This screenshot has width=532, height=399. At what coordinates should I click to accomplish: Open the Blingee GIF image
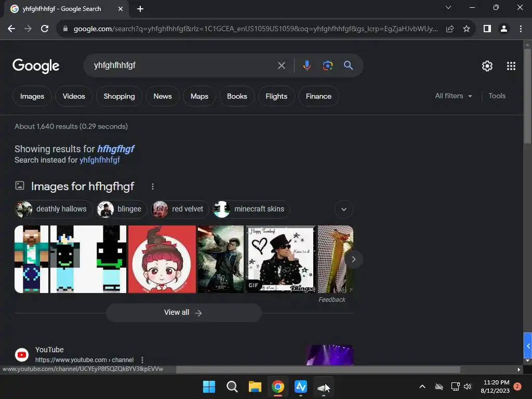pyautogui.click(x=281, y=259)
